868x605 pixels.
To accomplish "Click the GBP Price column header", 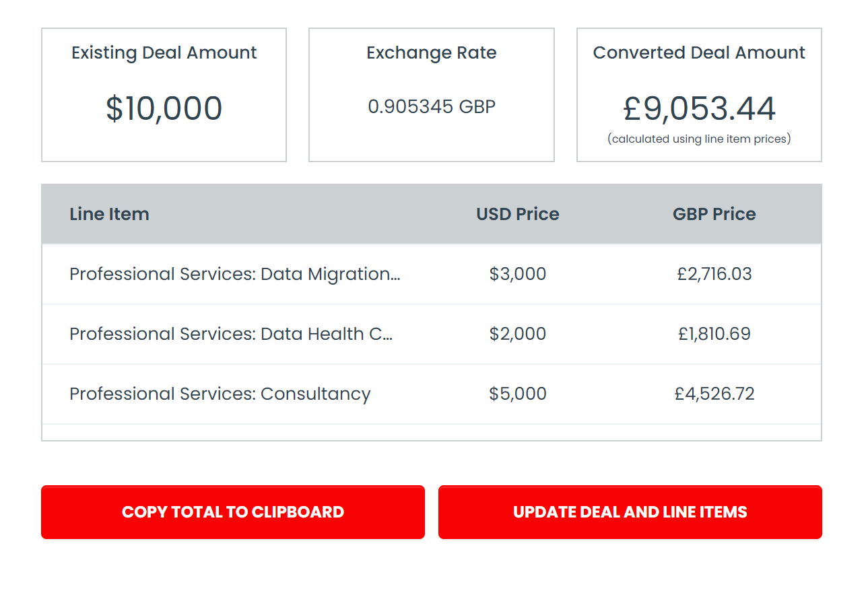I will pyautogui.click(x=714, y=214).
